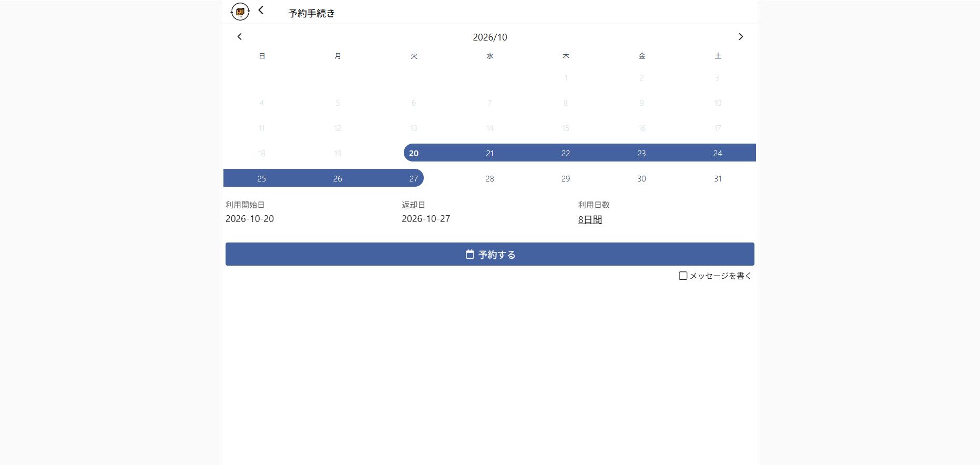Advance the calendar to next month
Screen dimensions: 980x465
(x=741, y=37)
